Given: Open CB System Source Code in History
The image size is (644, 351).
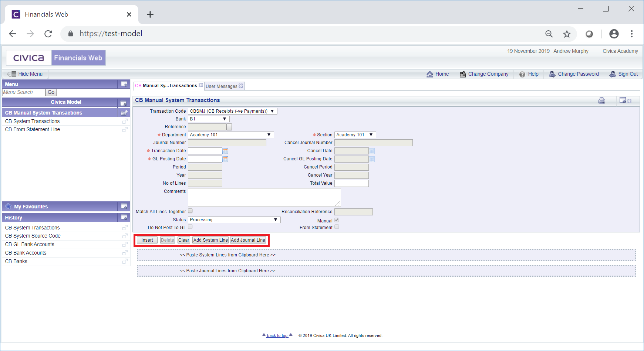Looking at the screenshot, I should 33,236.
